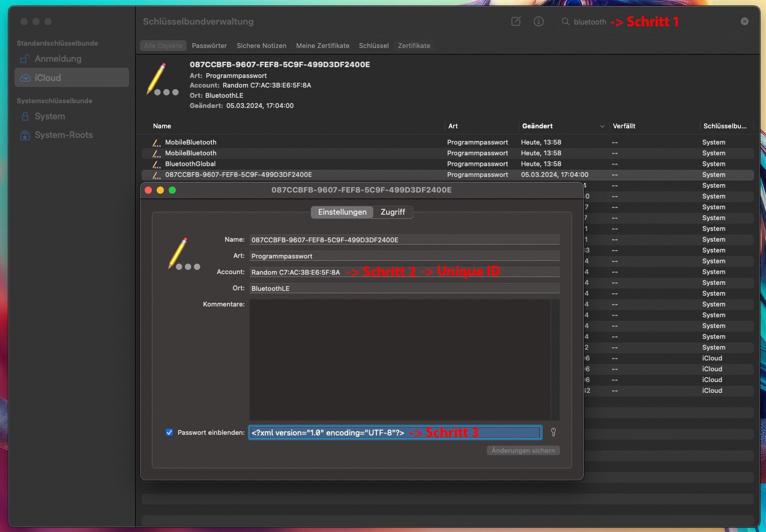Select Passwörter filter
Viewport: 766px width, 532px height.
pyautogui.click(x=210, y=46)
